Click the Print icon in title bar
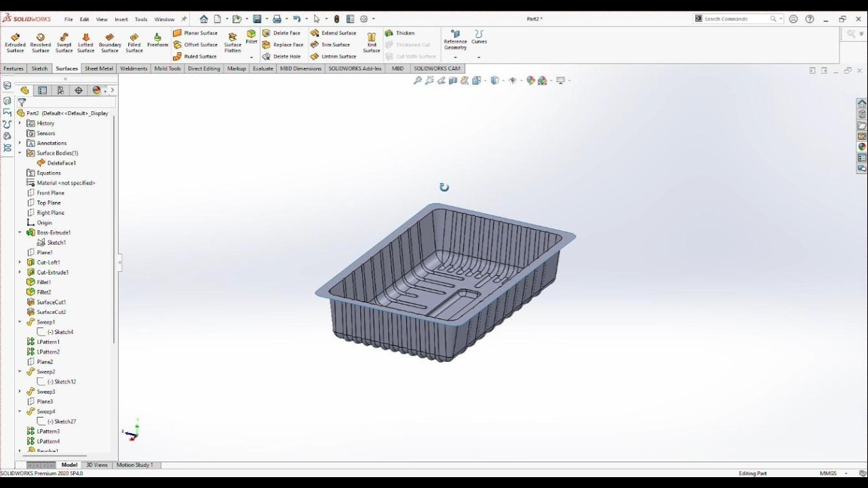This screenshot has width=868, height=488. 277,19
